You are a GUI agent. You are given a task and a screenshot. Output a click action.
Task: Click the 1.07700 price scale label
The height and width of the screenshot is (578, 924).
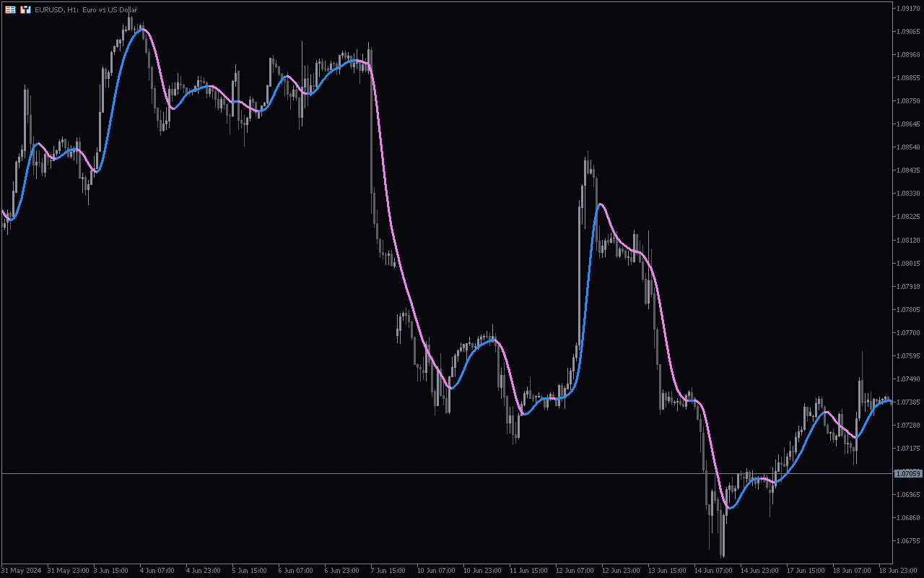tap(907, 333)
